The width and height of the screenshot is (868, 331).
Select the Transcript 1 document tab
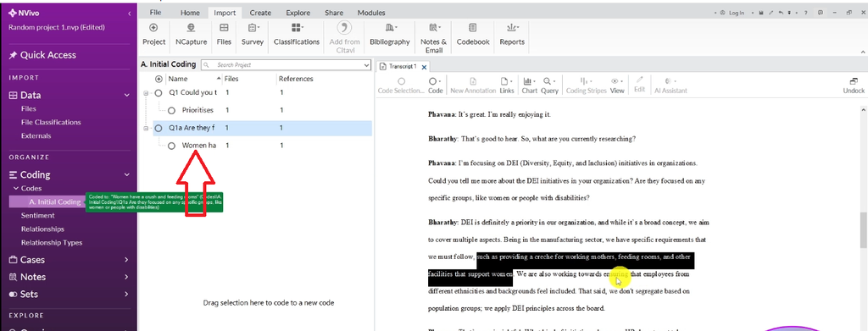[x=402, y=66]
